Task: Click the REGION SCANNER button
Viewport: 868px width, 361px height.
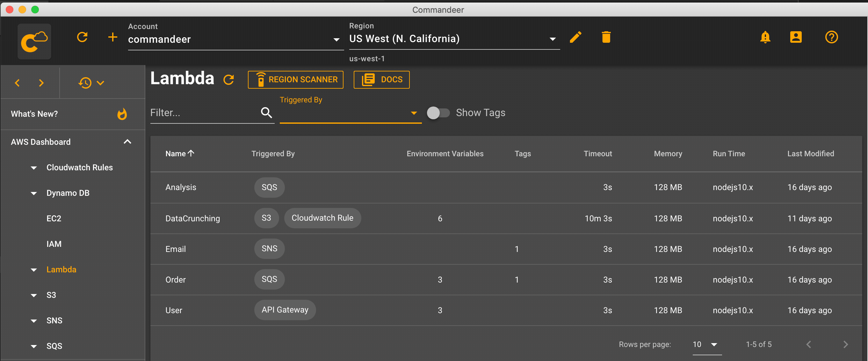Action: pos(295,80)
